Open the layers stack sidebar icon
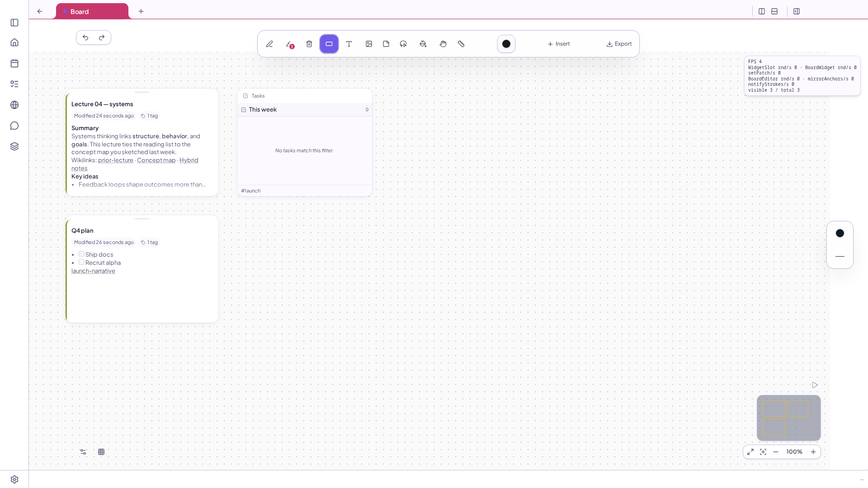 [x=14, y=146]
